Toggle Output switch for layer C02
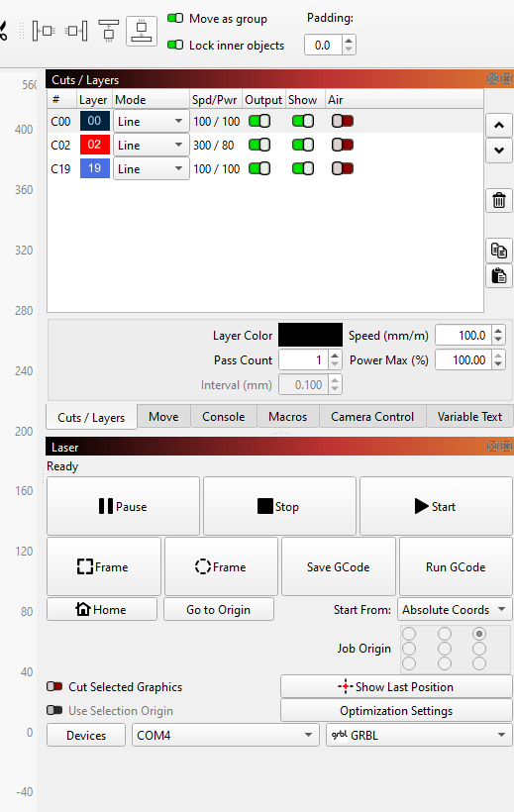This screenshot has height=812, width=514. (259, 145)
